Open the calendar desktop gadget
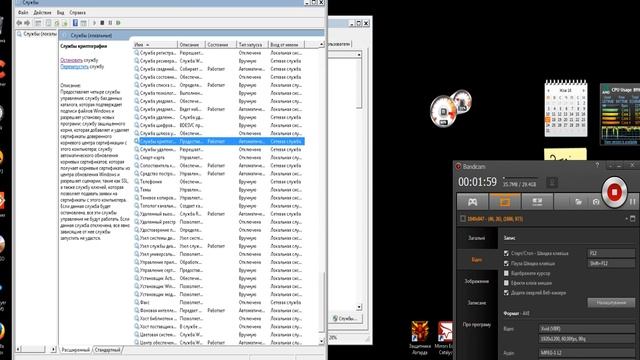This screenshot has height=360, width=640. 566,109
